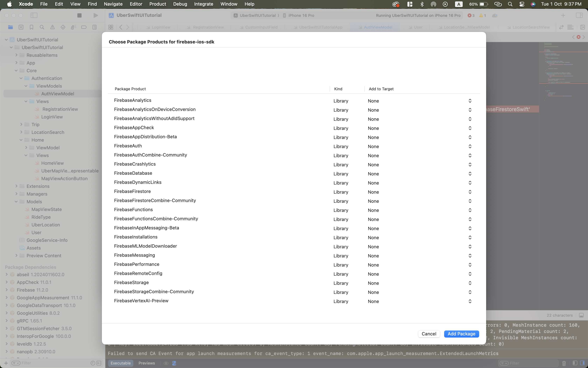Open the Breakpoint navigator icon
The width and height of the screenshot is (588, 368).
(84, 27)
